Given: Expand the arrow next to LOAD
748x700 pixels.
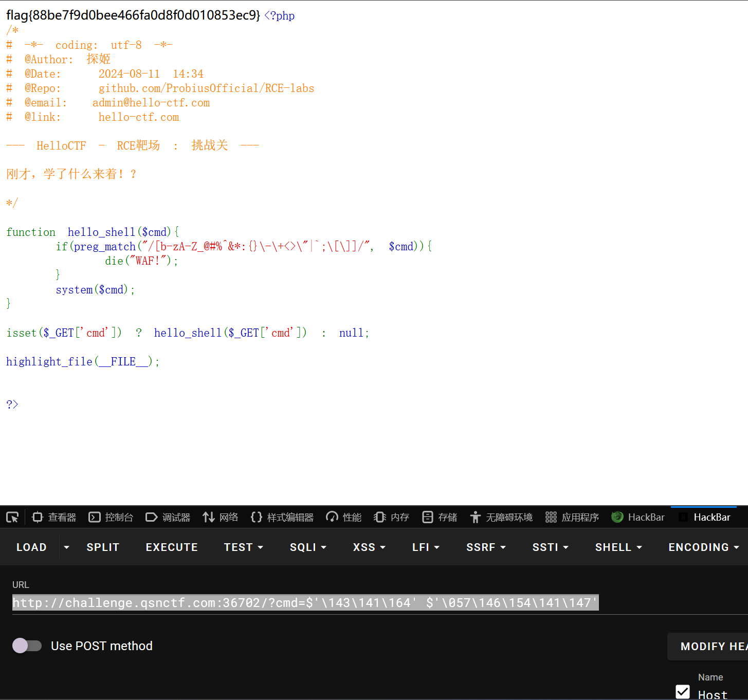Looking at the screenshot, I should [x=66, y=547].
